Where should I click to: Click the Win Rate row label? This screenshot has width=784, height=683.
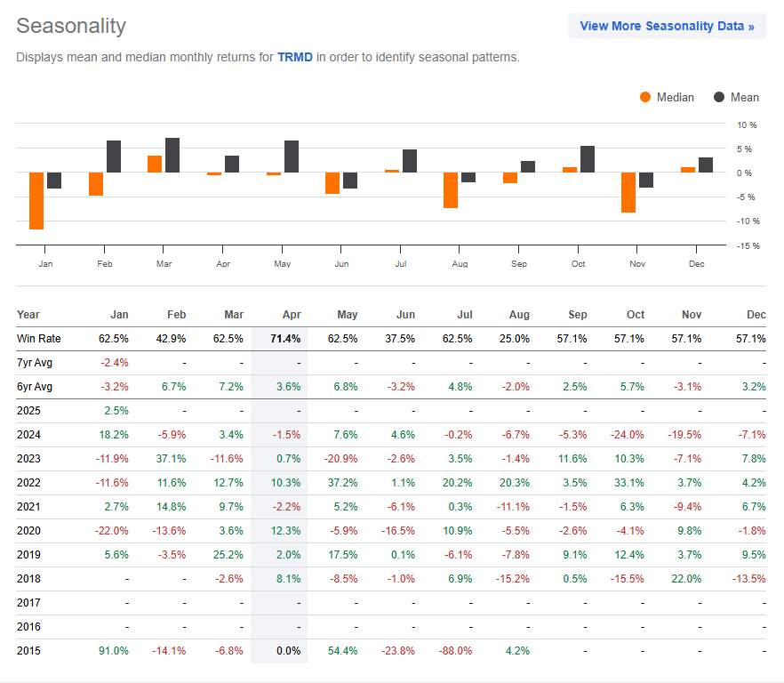pos(39,339)
